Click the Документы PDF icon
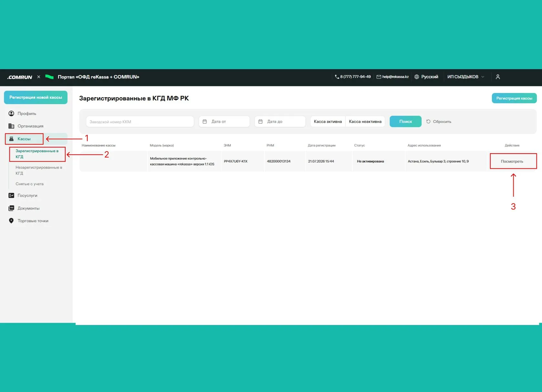This screenshot has width=542, height=392. (x=11, y=208)
